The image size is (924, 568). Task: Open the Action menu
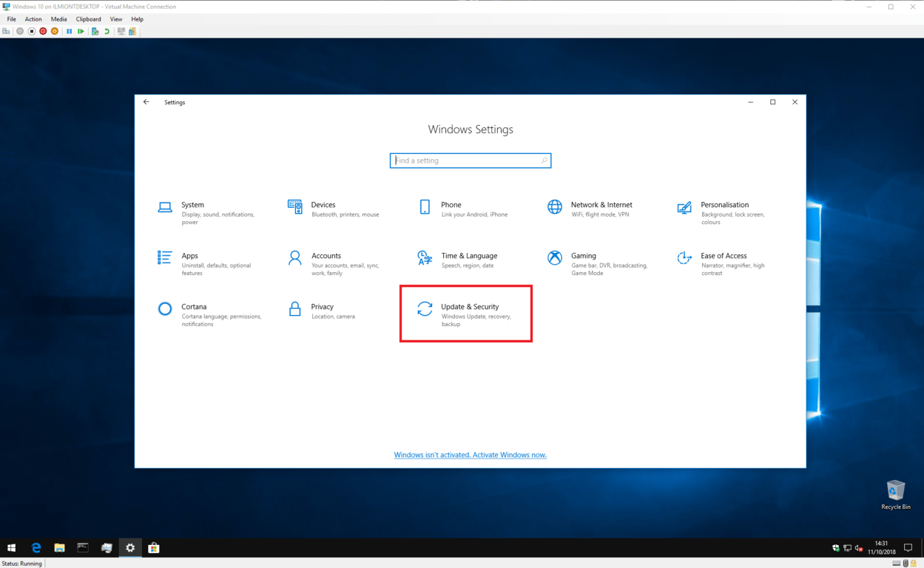click(33, 19)
